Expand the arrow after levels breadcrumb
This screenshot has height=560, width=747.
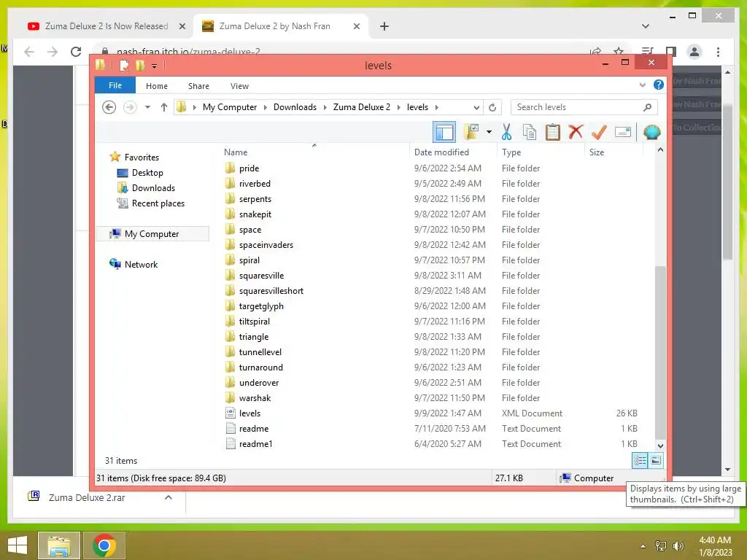pos(436,107)
